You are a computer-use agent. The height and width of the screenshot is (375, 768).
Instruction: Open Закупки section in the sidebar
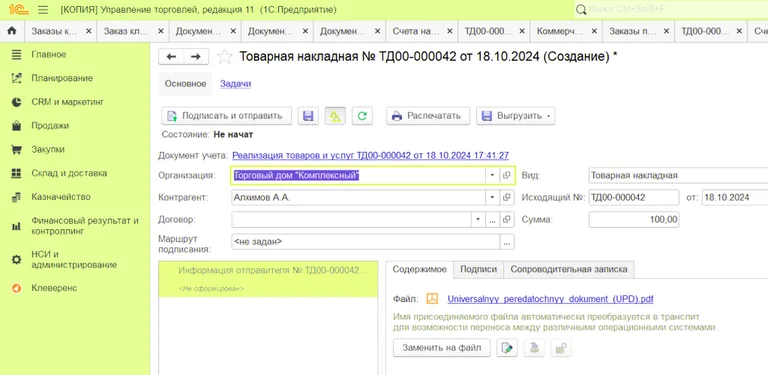(x=48, y=149)
